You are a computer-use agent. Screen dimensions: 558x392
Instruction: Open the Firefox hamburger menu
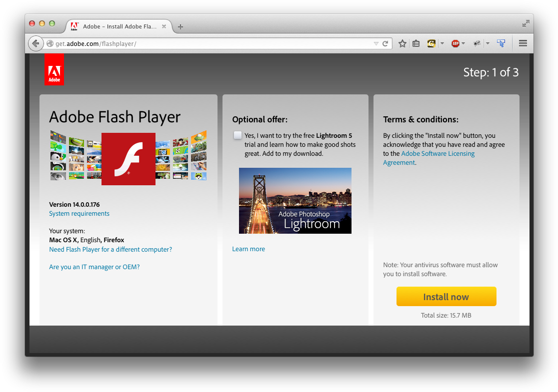[x=523, y=44]
